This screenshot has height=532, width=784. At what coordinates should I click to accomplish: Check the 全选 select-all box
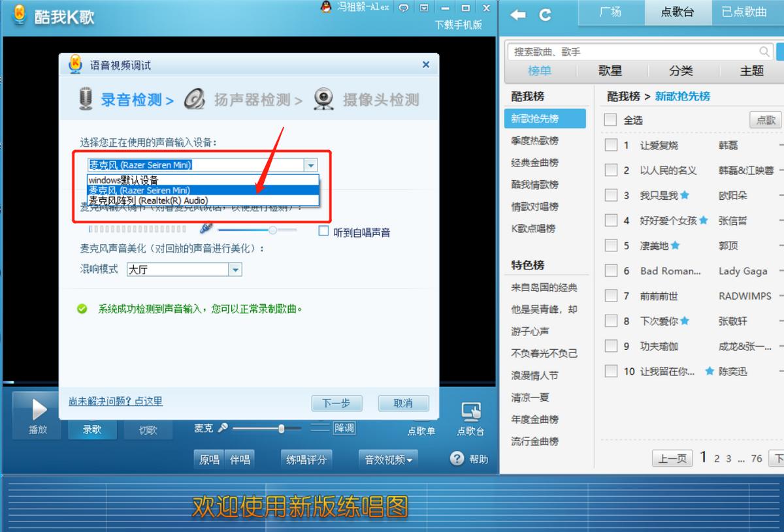tap(610, 120)
